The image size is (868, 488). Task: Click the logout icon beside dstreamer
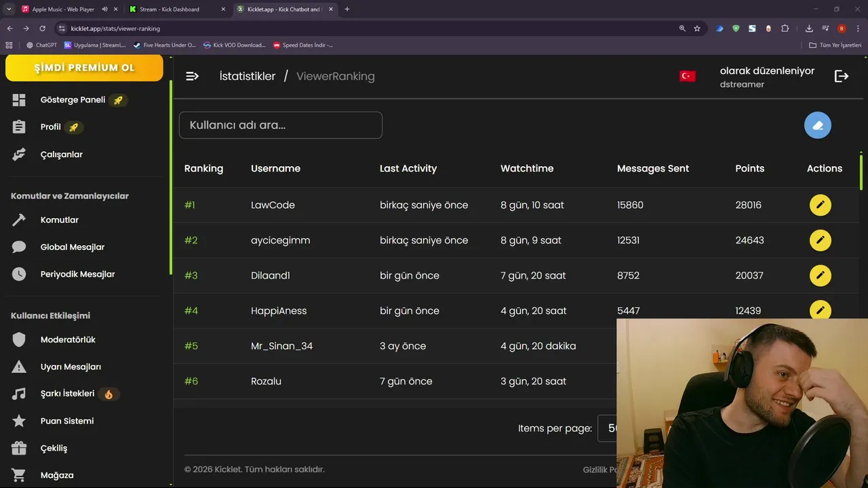pyautogui.click(x=842, y=76)
